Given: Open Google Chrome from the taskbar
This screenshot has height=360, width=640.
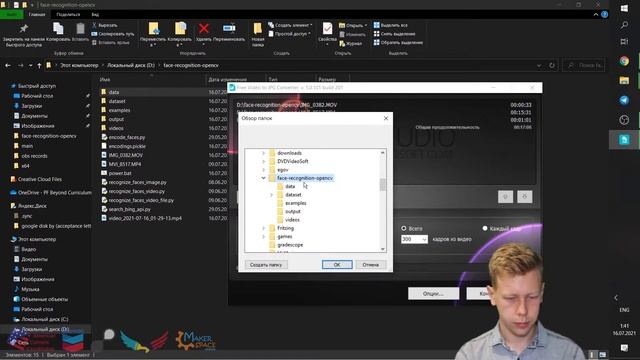Looking at the screenshot, I should (624, 61).
